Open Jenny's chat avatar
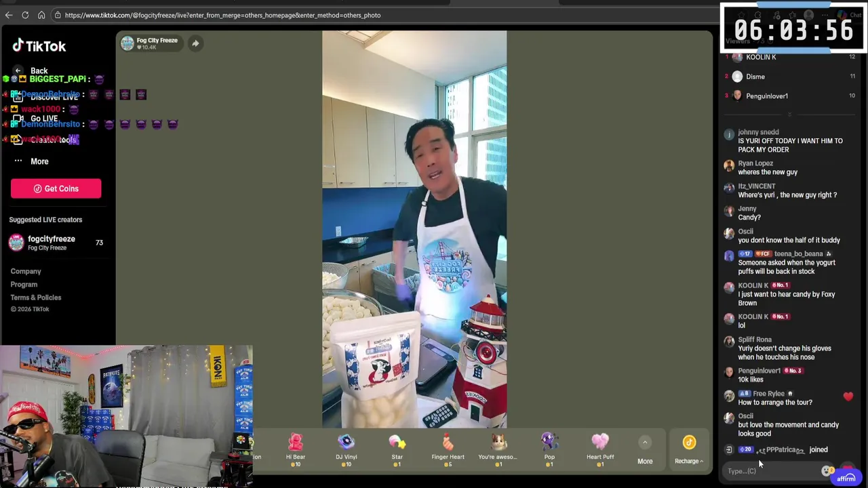868x488 pixels. click(729, 211)
